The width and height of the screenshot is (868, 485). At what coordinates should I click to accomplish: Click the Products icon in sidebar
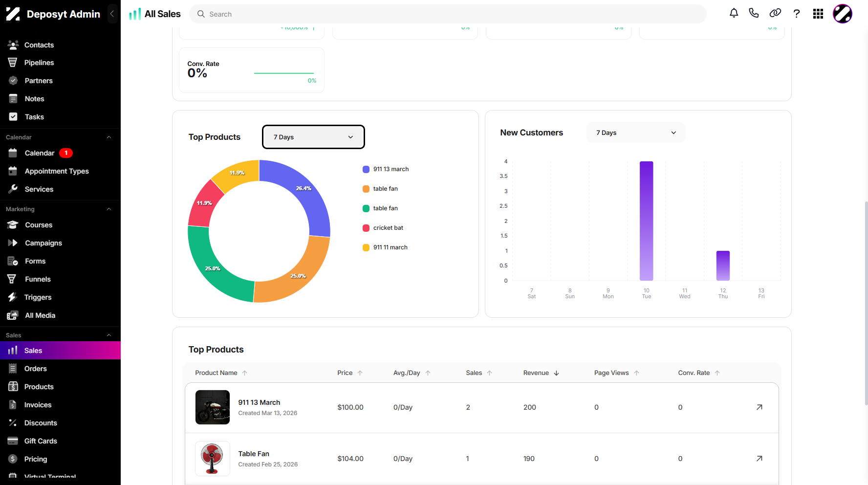click(x=13, y=387)
